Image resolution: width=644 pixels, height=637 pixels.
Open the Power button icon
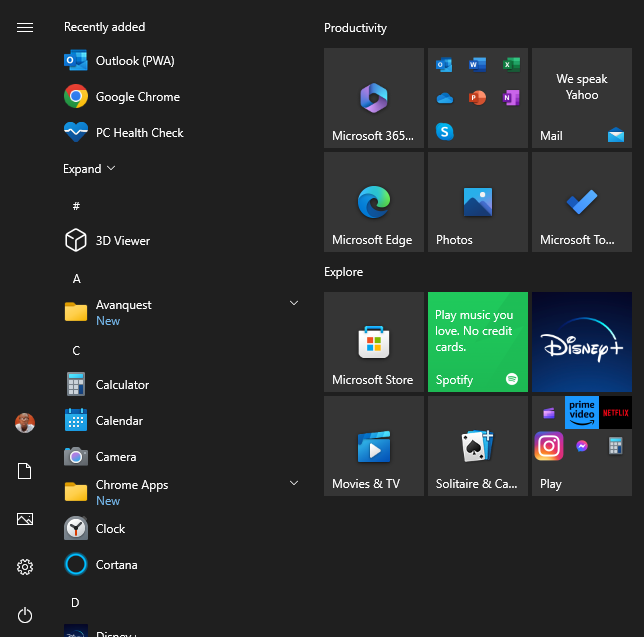pyautogui.click(x=25, y=615)
